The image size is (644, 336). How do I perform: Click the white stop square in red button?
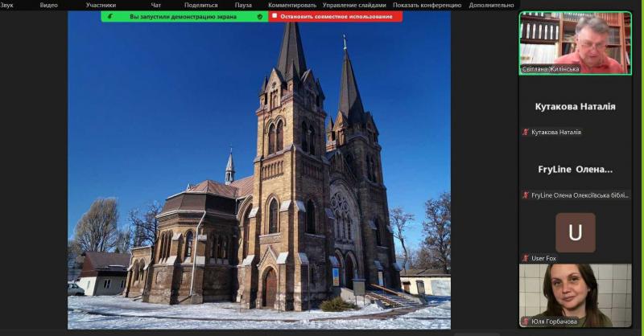point(275,16)
